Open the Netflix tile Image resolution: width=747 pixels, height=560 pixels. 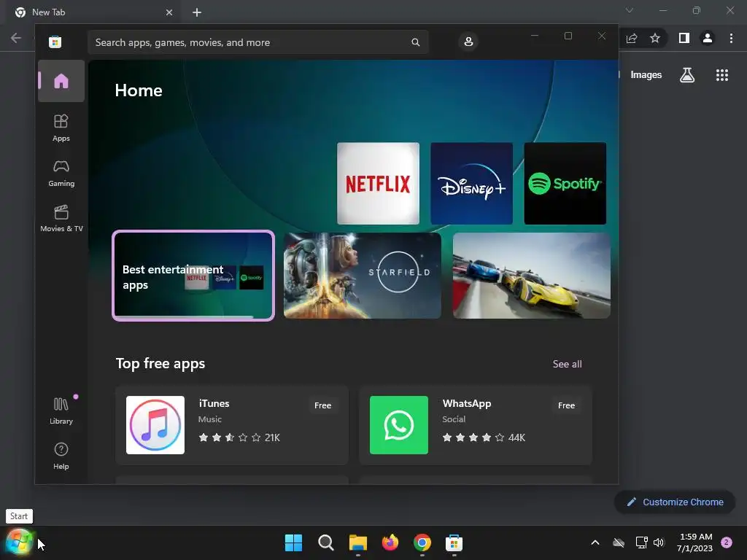[379, 183]
